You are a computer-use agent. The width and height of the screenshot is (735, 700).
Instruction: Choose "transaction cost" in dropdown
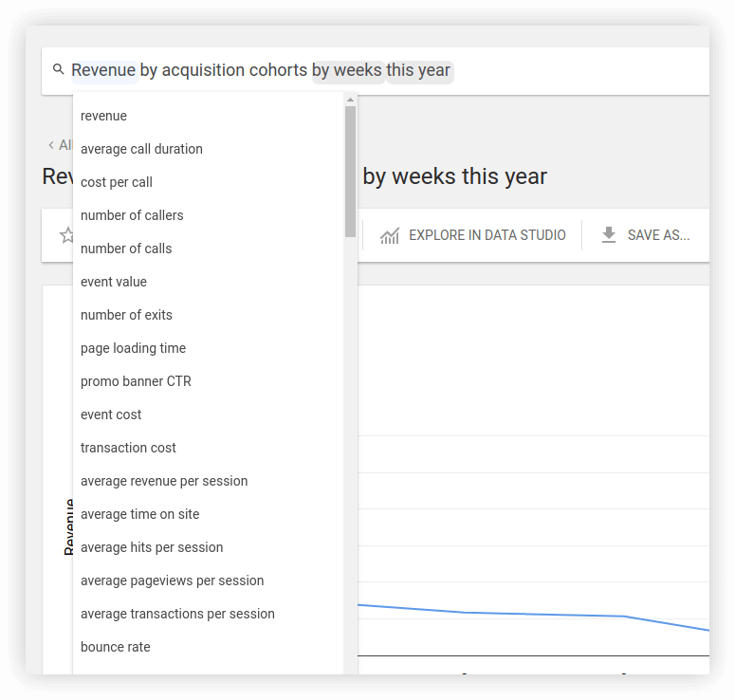(128, 448)
